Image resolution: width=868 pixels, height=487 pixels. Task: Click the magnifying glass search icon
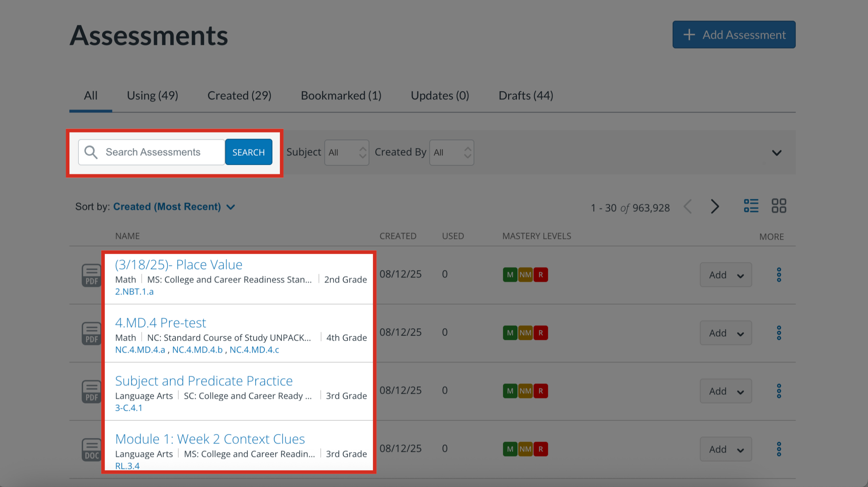(91, 152)
